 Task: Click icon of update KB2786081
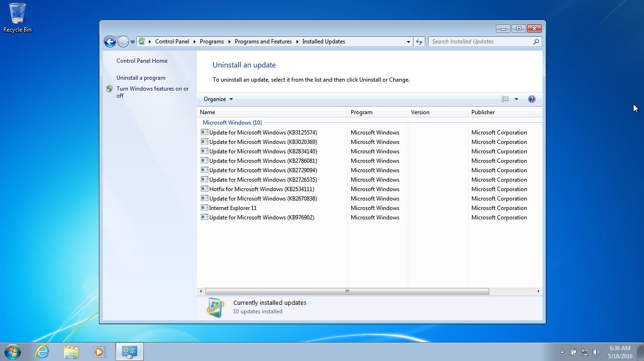205,160
